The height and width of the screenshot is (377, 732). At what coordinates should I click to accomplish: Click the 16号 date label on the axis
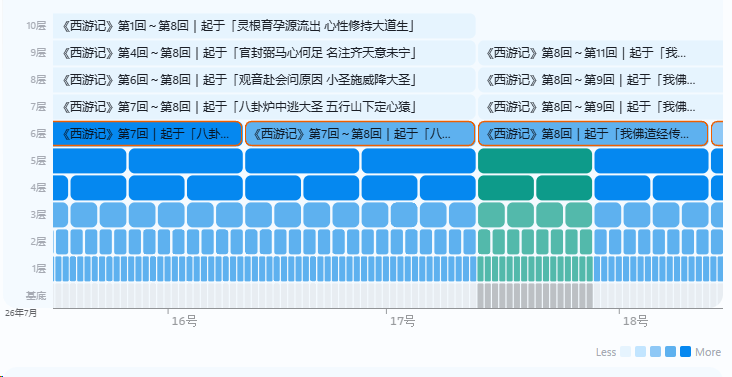(x=184, y=321)
